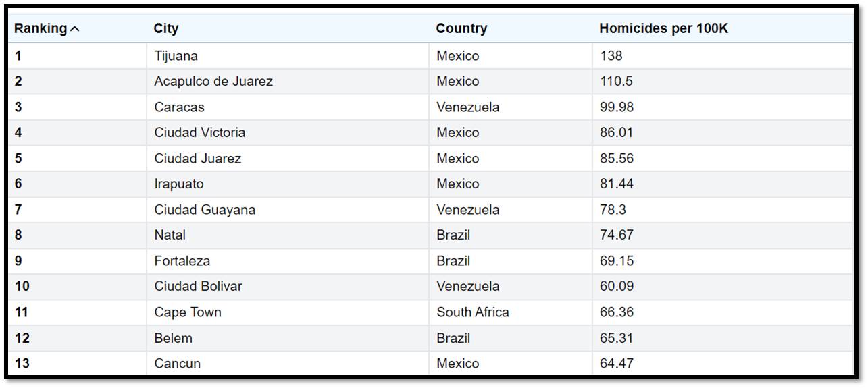Click the Fortaleza city cell
868x388 pixels.
(182, 261)
